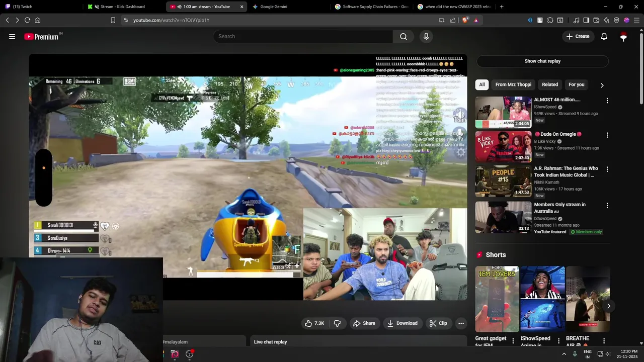Screen dimensions: 644x362
Task: Click the YouTube search input field
Action: tap(303, 36)
